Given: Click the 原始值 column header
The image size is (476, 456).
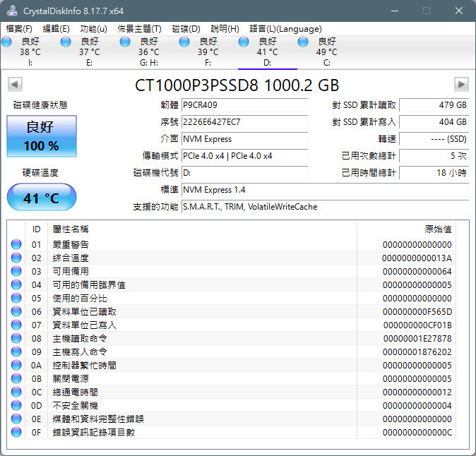Looking at the screenshot, I should (438, 229).
